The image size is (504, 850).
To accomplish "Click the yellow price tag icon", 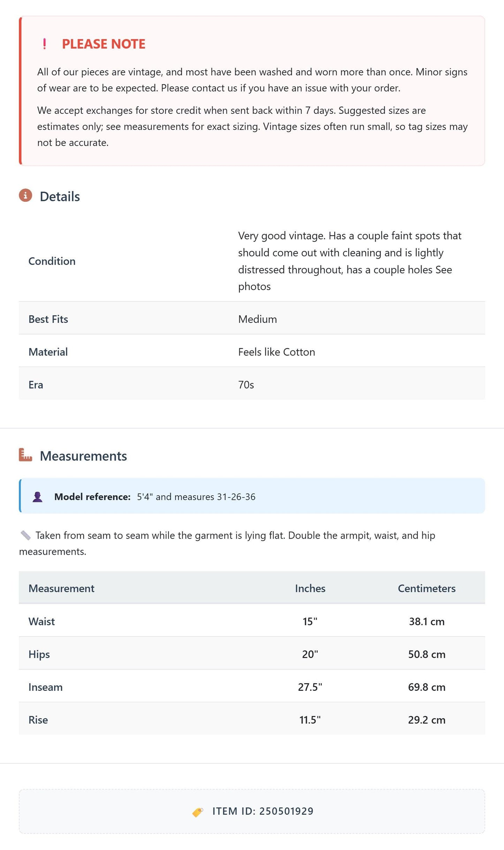I will 198,812.
